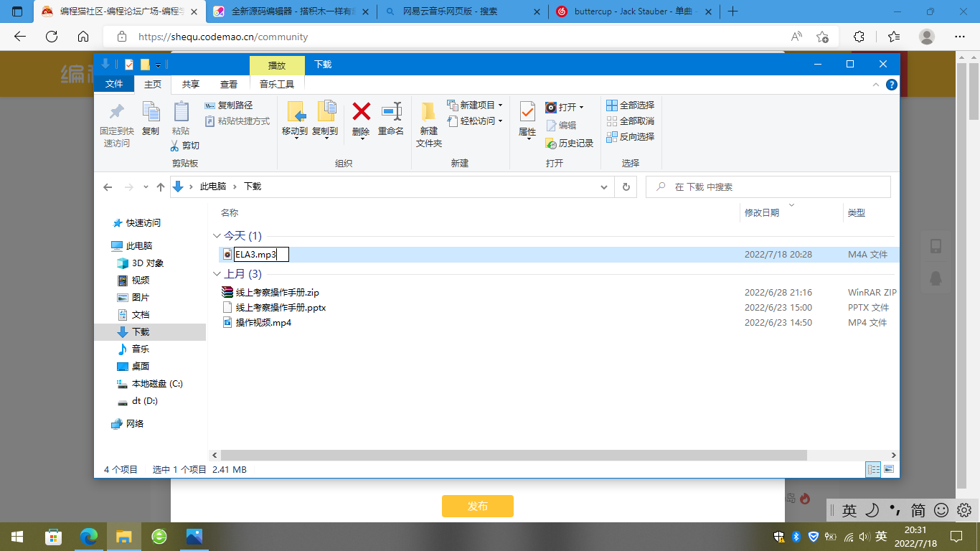
Task: Open New Item (新建项目) dropdown
Action: 474,105
